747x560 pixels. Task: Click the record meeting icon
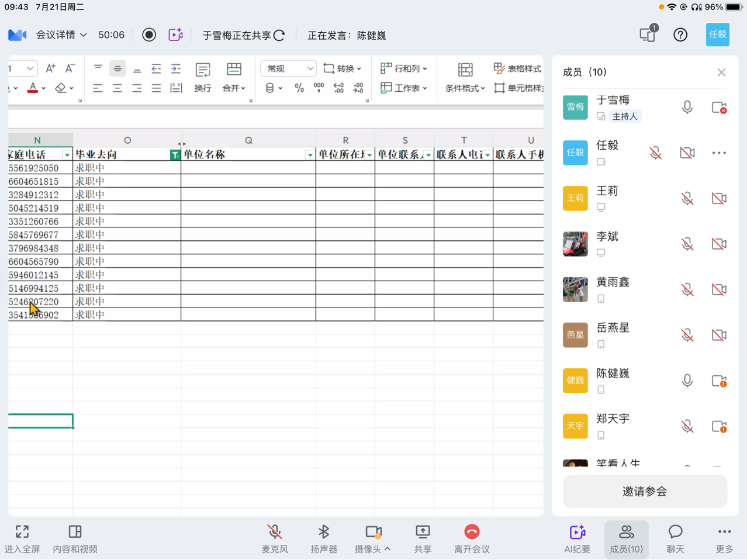click(x=149, y=35)
